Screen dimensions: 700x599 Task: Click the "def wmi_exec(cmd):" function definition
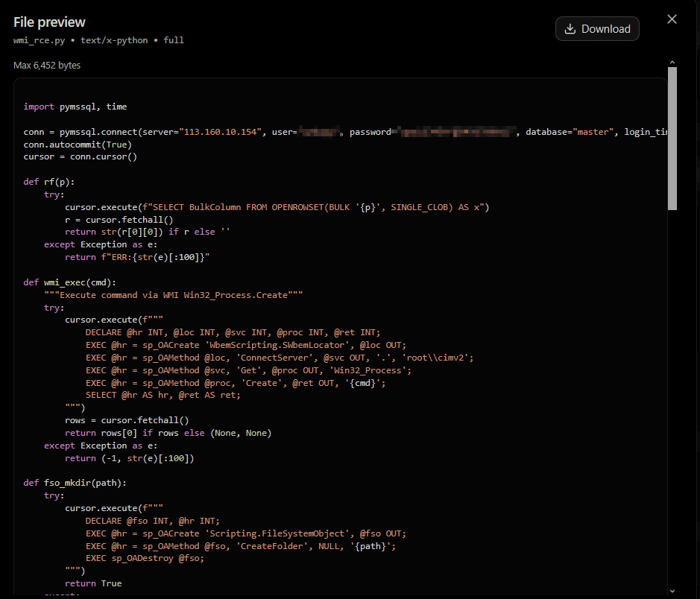click(69, 282)
